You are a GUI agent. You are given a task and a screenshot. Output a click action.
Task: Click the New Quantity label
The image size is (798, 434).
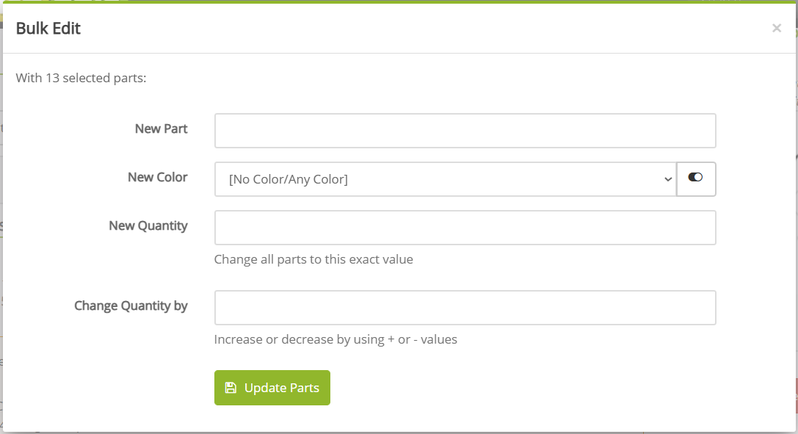[x=148, y=226]
